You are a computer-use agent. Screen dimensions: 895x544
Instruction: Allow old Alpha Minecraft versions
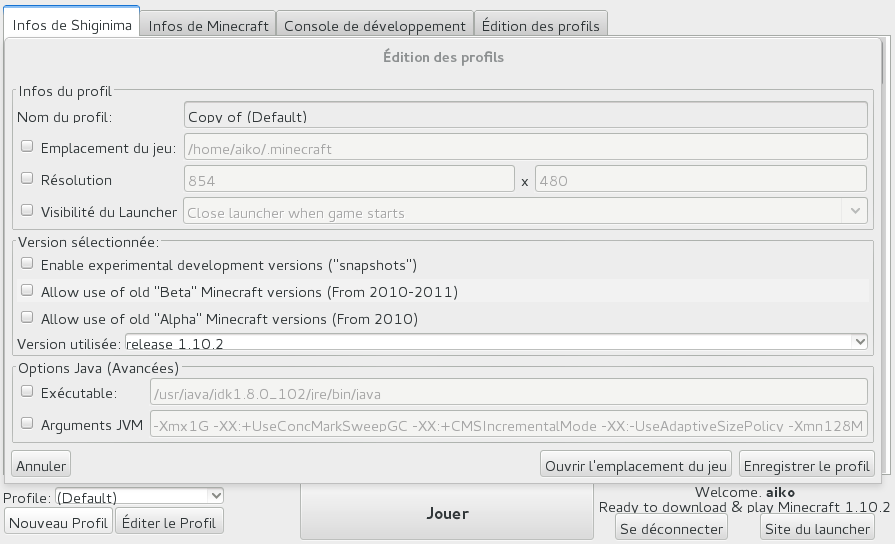[x=27, y=318]
